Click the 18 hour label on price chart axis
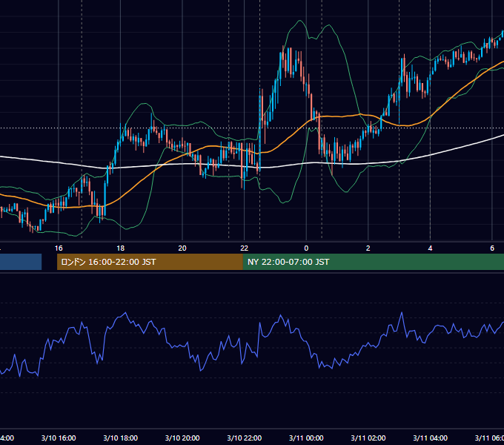 (x=121, y=248)
